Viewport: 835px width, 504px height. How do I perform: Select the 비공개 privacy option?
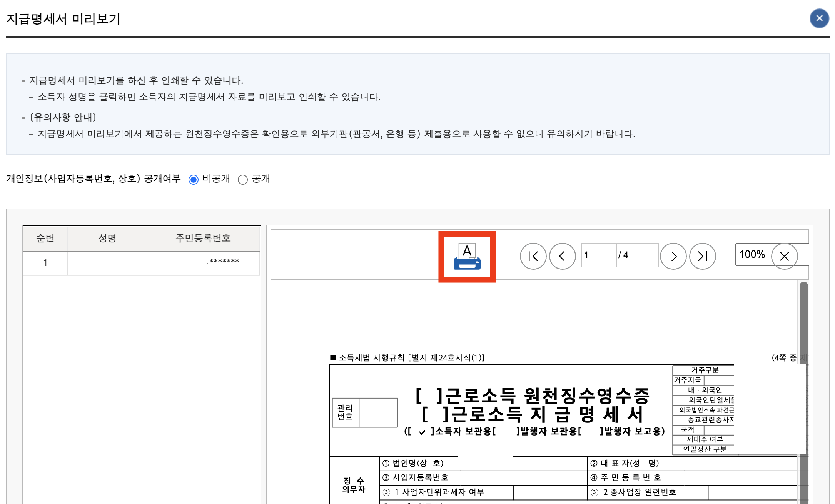tap(193, 179)
